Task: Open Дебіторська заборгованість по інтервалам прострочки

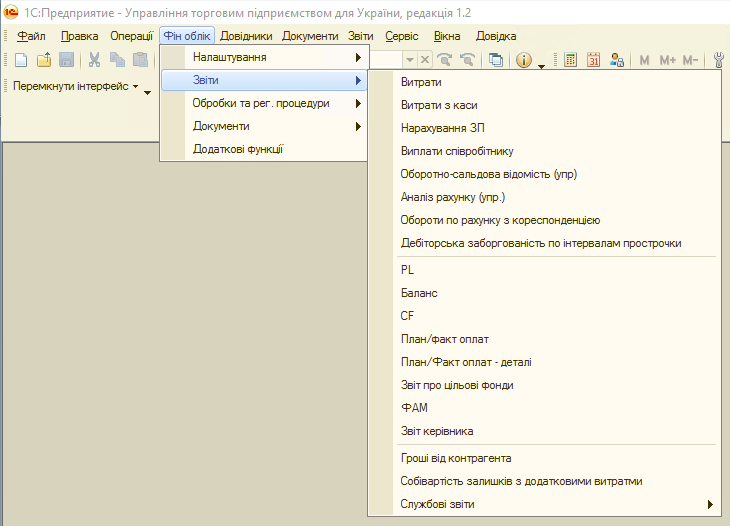Action: pos(556,243)
